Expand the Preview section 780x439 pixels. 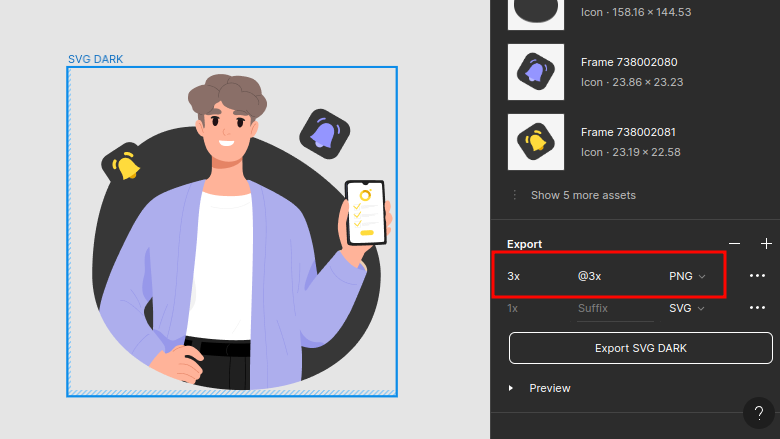(x=514, y=388)
